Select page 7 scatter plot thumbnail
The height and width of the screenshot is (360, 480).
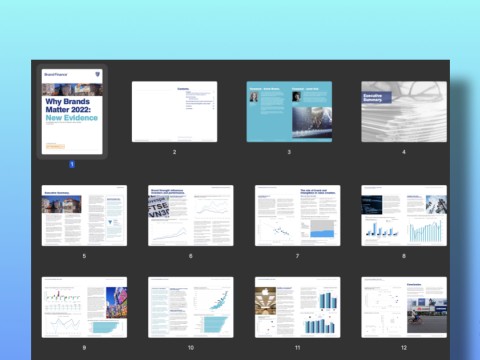tap(298, 216)
